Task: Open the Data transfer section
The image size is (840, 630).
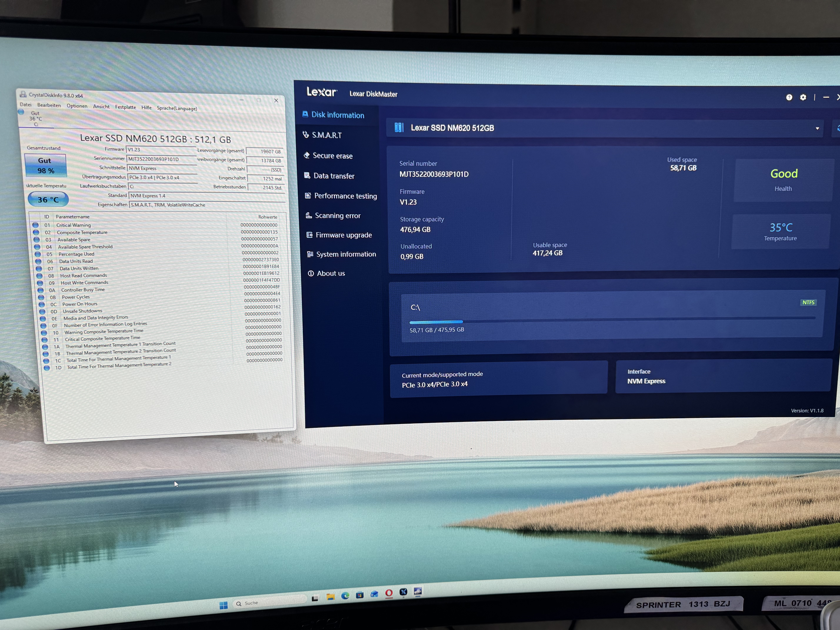Action: coord(333,176)
